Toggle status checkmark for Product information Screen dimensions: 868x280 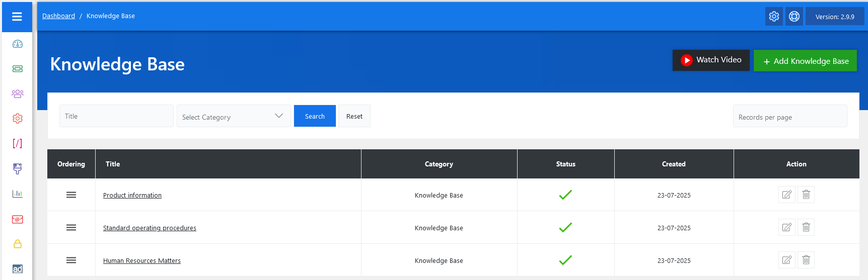[565, 195]
